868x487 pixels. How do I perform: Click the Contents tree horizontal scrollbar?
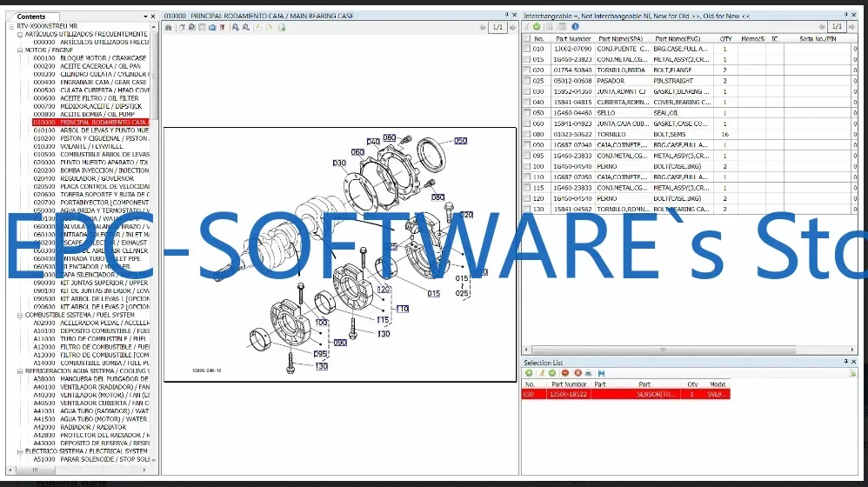pyautogui.click(x=34, y=470)
